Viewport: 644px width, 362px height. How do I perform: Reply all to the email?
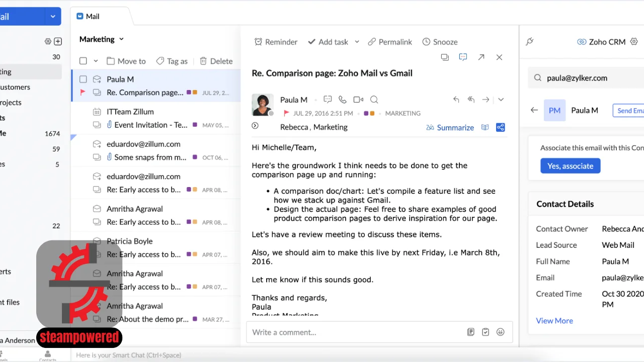471,100
